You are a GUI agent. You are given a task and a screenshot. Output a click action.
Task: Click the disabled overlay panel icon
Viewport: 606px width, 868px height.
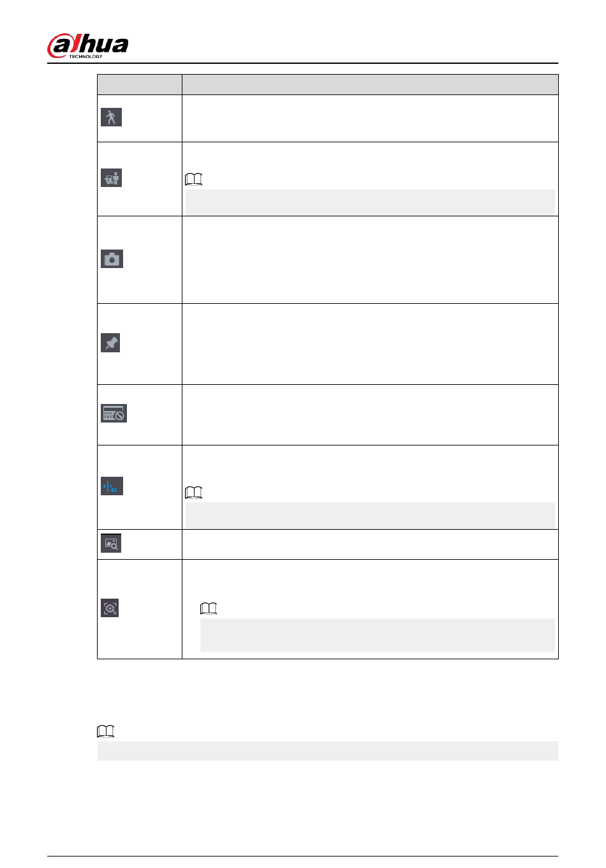[114, 414]
